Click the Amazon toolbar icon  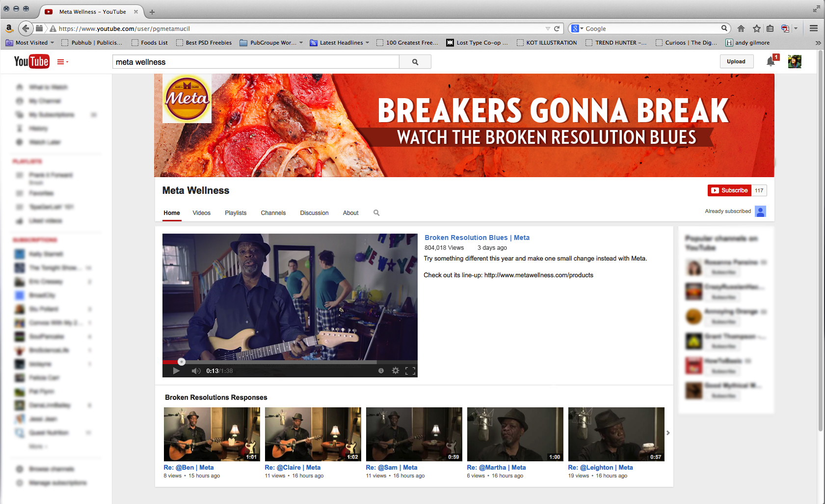click(x=9, y=28)
